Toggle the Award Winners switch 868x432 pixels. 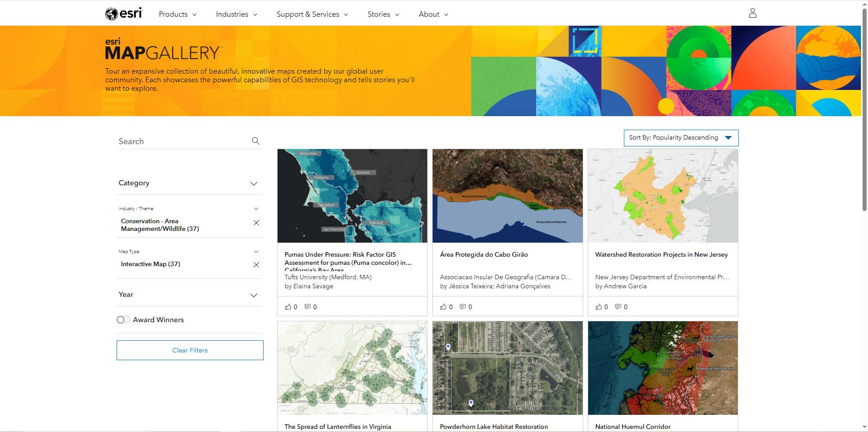[x=123, y=319]
